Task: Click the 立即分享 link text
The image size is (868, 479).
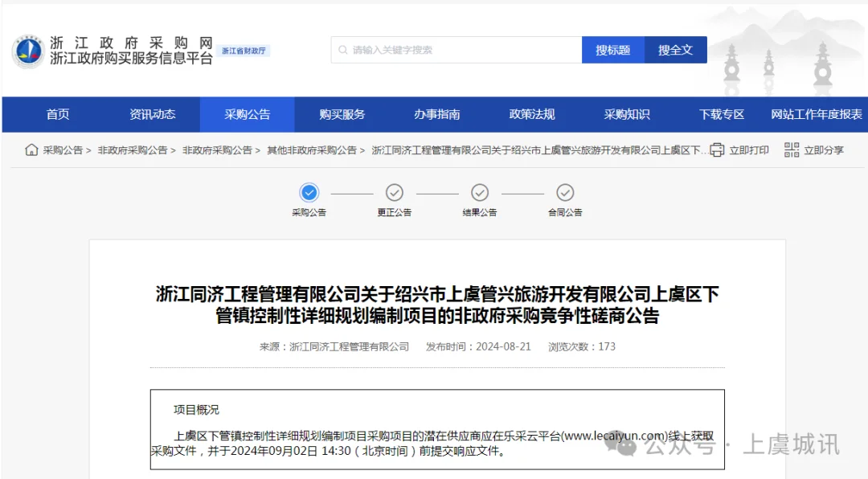Action: (824, 150)
